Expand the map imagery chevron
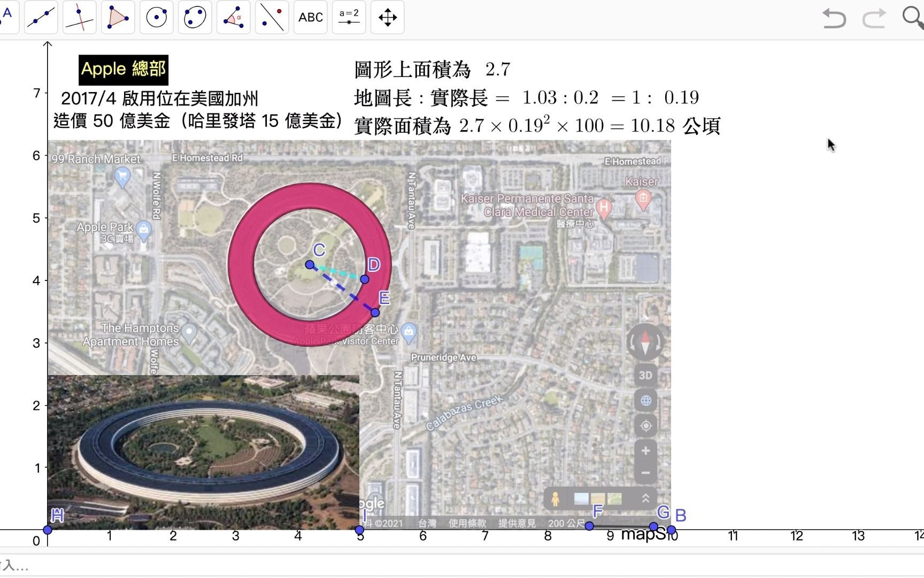The image size is (924, 578). pos(645,499)
